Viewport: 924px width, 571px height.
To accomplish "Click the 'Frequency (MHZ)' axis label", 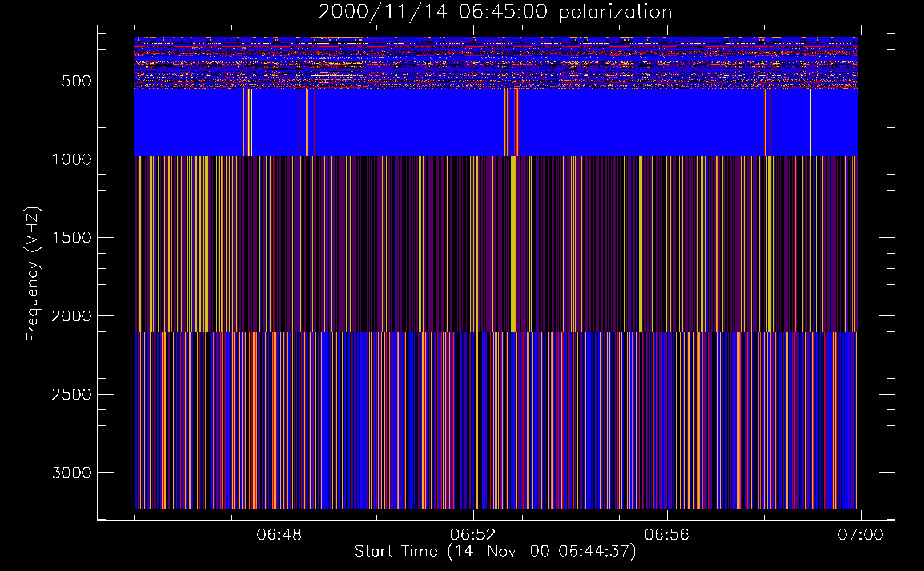I will 33,274.
